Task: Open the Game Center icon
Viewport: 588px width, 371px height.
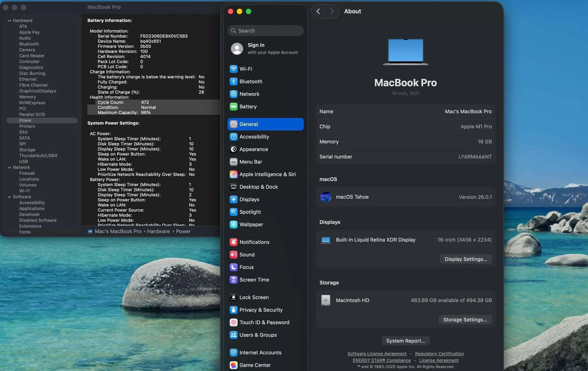Action: coord(233,365)
